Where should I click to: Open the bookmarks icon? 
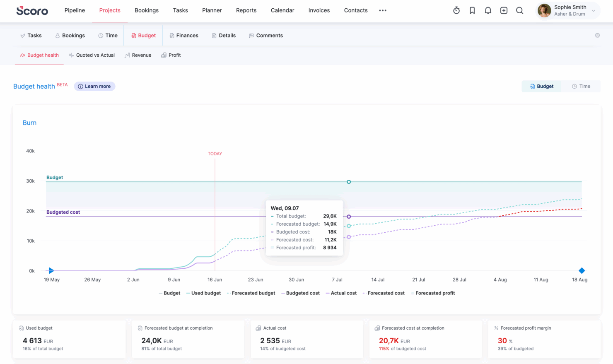click(x=472, y=10)
